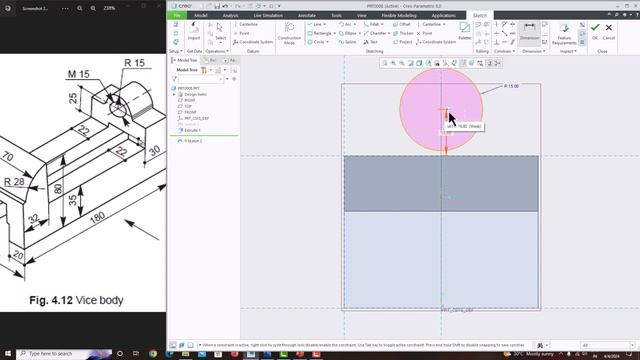This screenshot has width=640, height=360.
Task: Switch to the Analysis ribbon tab
Action: coord(230,16)
